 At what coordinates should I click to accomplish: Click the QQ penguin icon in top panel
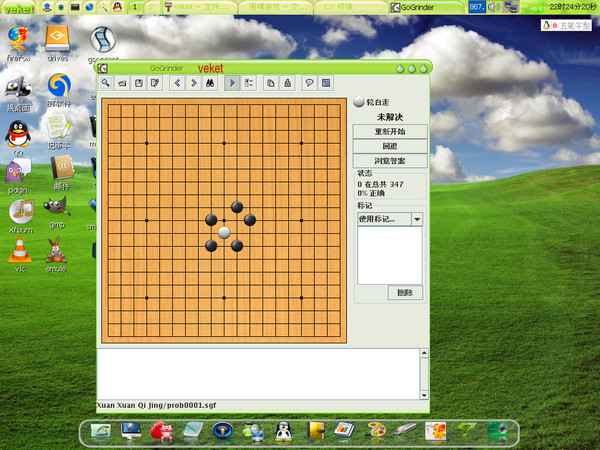pyautogui.click(x=118, y=7)
